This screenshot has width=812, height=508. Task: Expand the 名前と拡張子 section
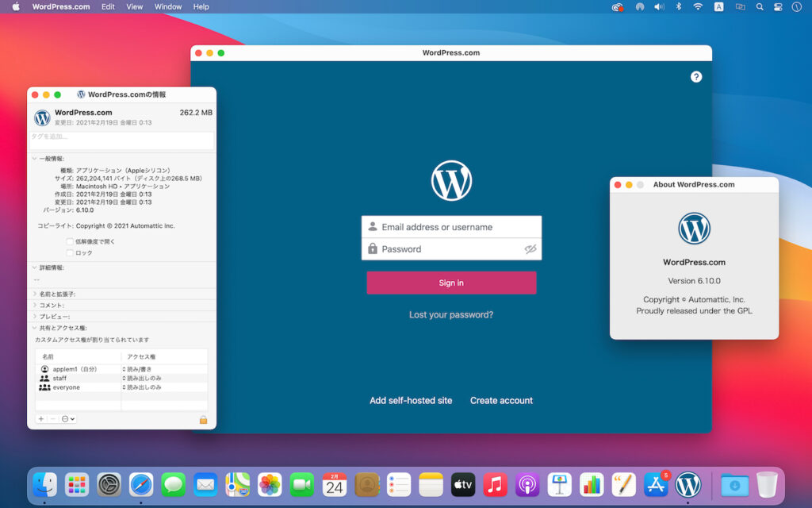[x=35, y=294]
